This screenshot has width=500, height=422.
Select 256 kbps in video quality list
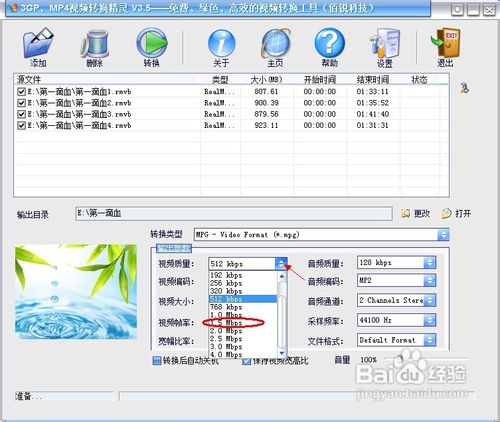coord(243,283)
